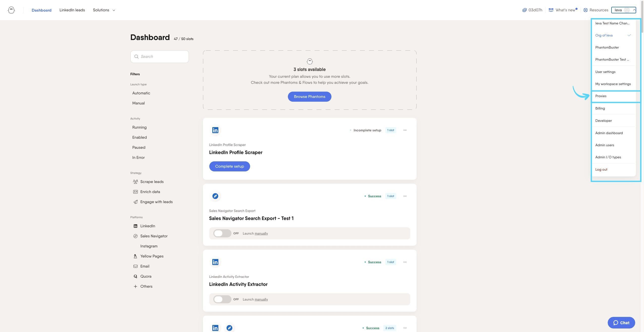The width and height of the screenshot is (644, 332).
Task: Click manually link on LinkedIn Activity Extractor
Action: [261, 299]
